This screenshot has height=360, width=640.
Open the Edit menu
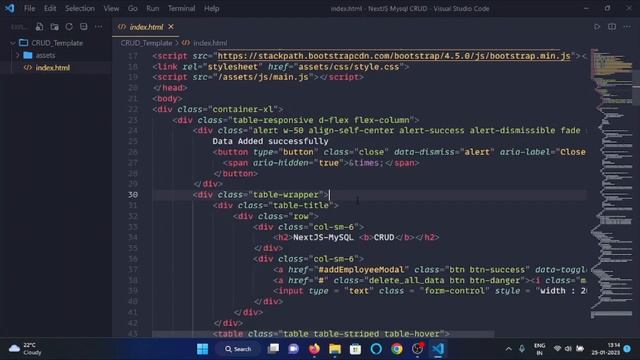(x=50, y=8)
